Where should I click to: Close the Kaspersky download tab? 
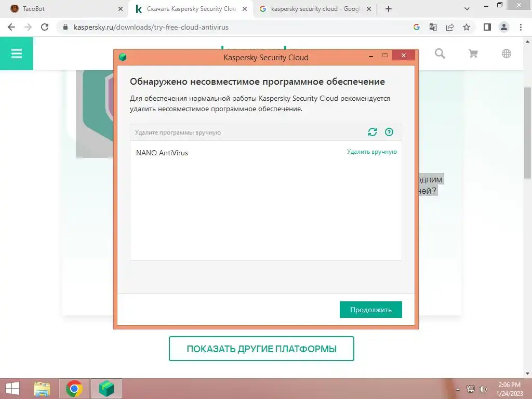(x=245, y=9)
